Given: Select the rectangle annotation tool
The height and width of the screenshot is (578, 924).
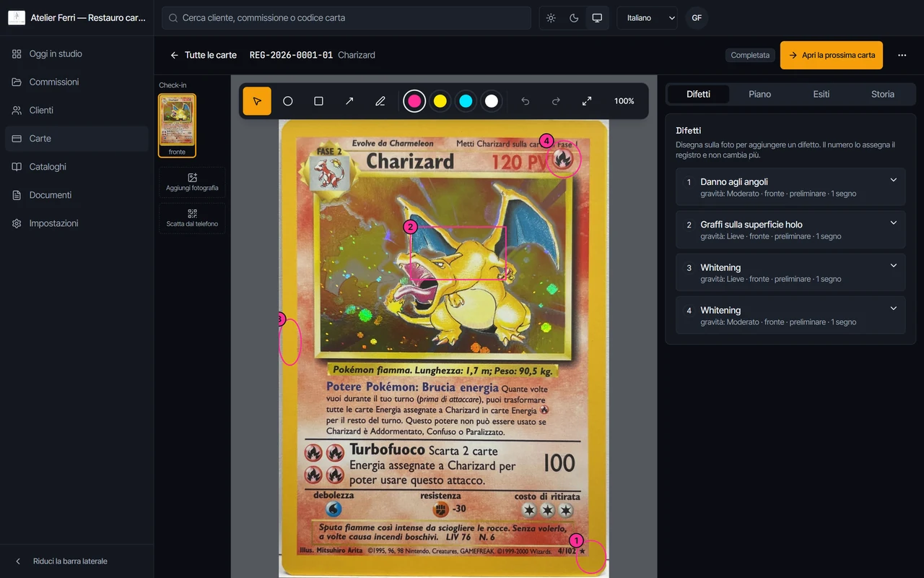Looking at the screenshot, I should coord(318,101).
